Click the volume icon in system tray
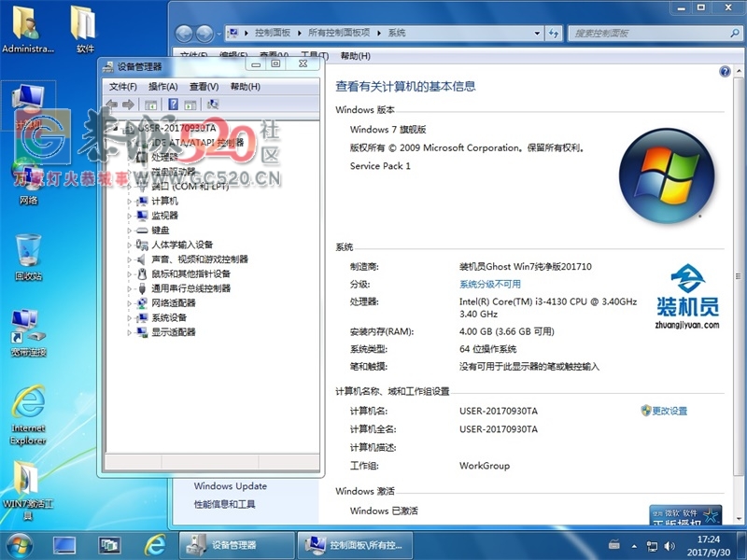Viewport: 747px width, 560px height. 669,546
